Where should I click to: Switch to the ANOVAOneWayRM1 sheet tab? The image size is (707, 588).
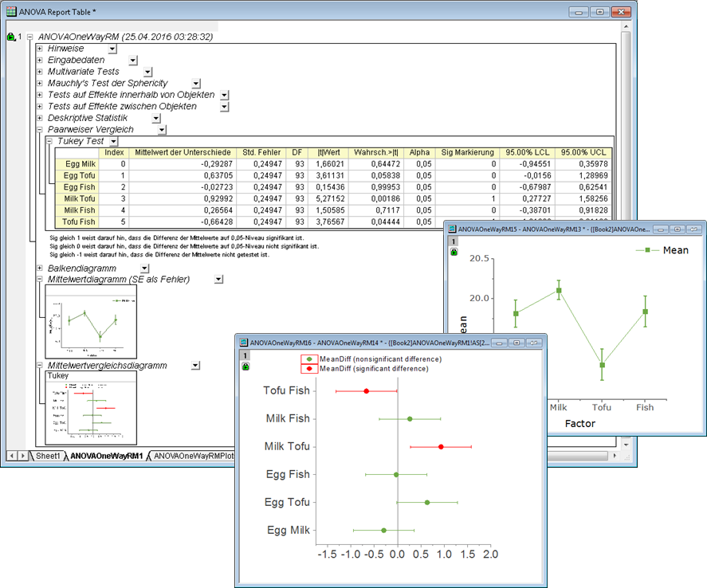pyautogui.click(x=107, y=456)
